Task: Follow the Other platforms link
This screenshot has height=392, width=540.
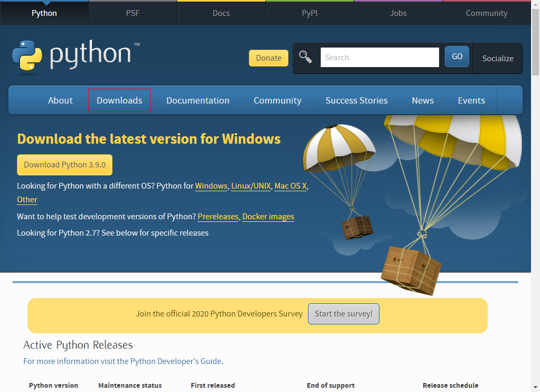Action: pyautogui.click(x=27, y=200)
